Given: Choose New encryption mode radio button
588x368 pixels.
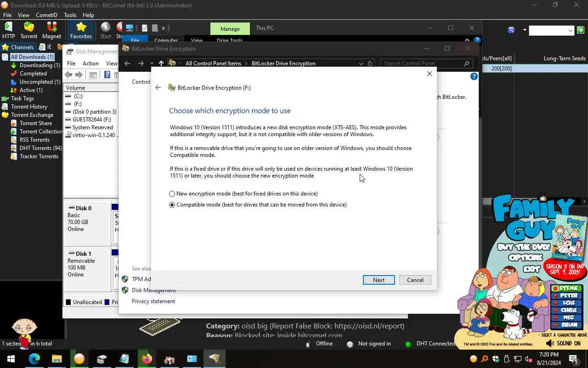Looking at the screenshot, I should pyautogui.click(x=172, y=194).
